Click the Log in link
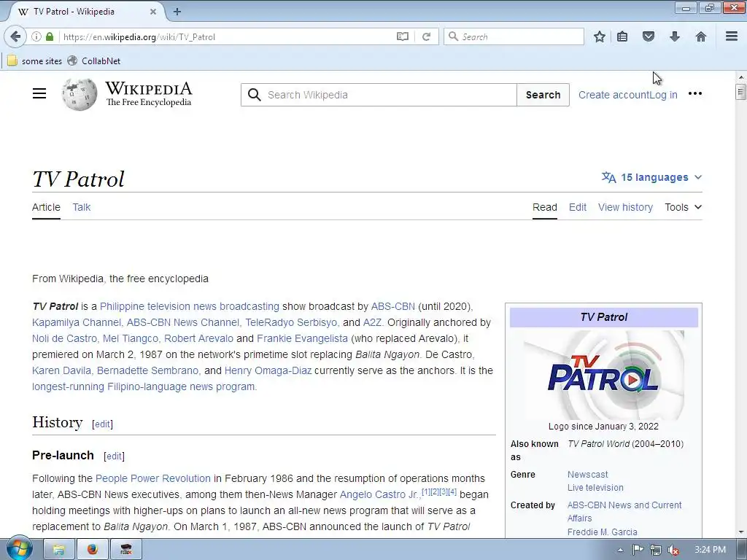Image resolution: width=747 pixels, height=560 pixels. coord(663,95)
